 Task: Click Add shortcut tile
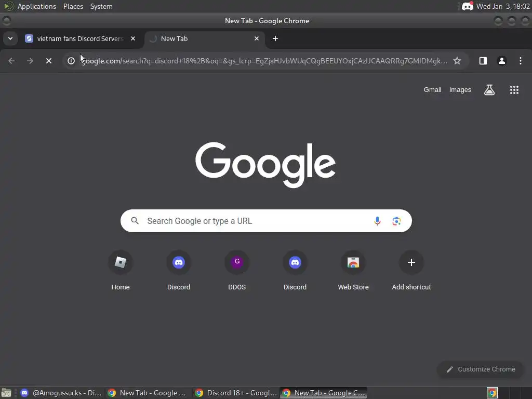[x=411, y=270]
